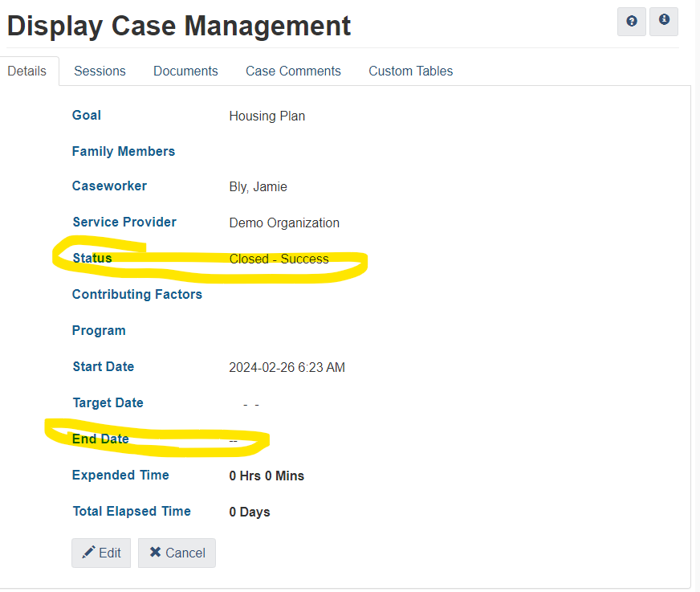700x592 pixels.
Task: Click the Cancel button
Action: click(177, 553)
